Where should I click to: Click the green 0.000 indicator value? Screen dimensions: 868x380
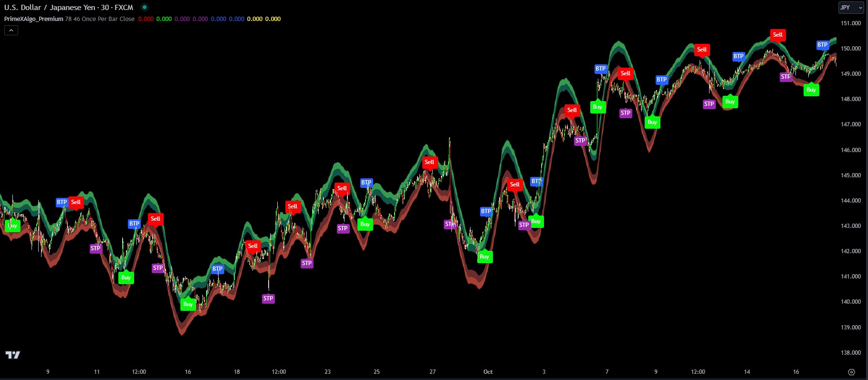pyautogui.click(x=164, y=19)
